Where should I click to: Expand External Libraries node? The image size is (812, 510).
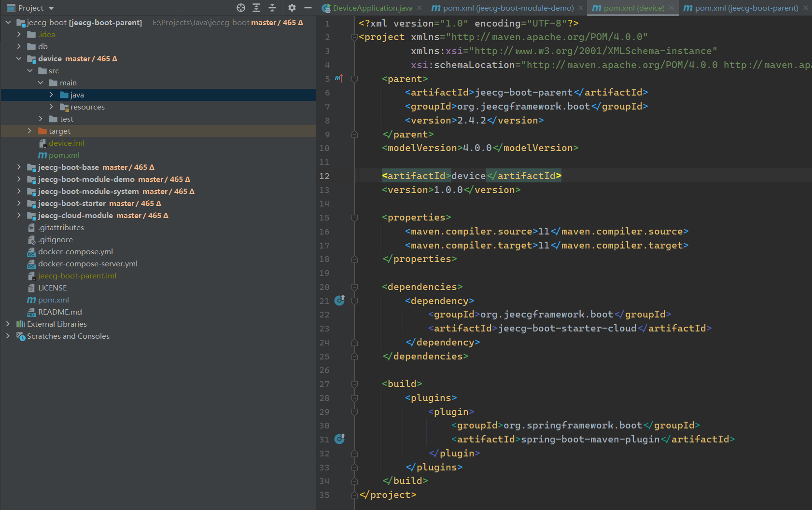pos(8,324)
